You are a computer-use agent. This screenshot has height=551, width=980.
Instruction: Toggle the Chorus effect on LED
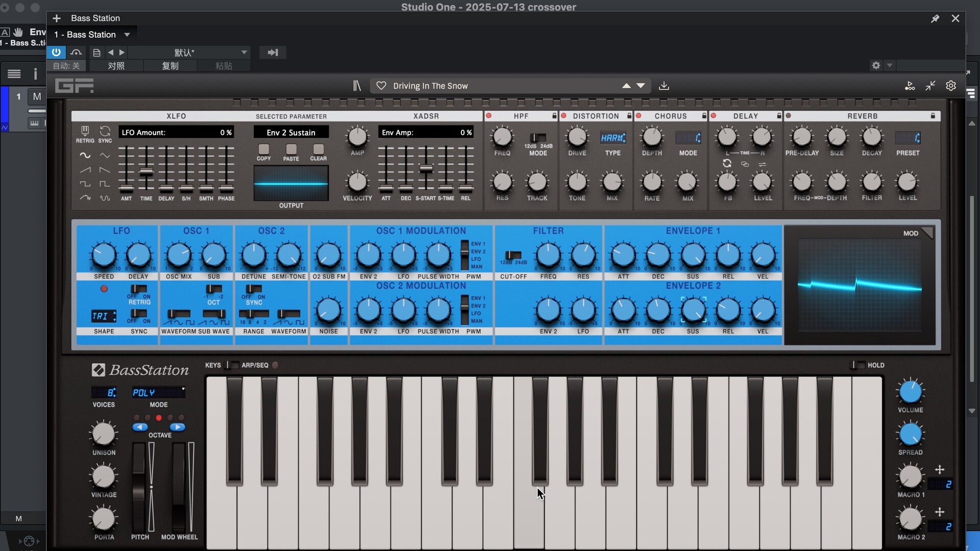639,116
